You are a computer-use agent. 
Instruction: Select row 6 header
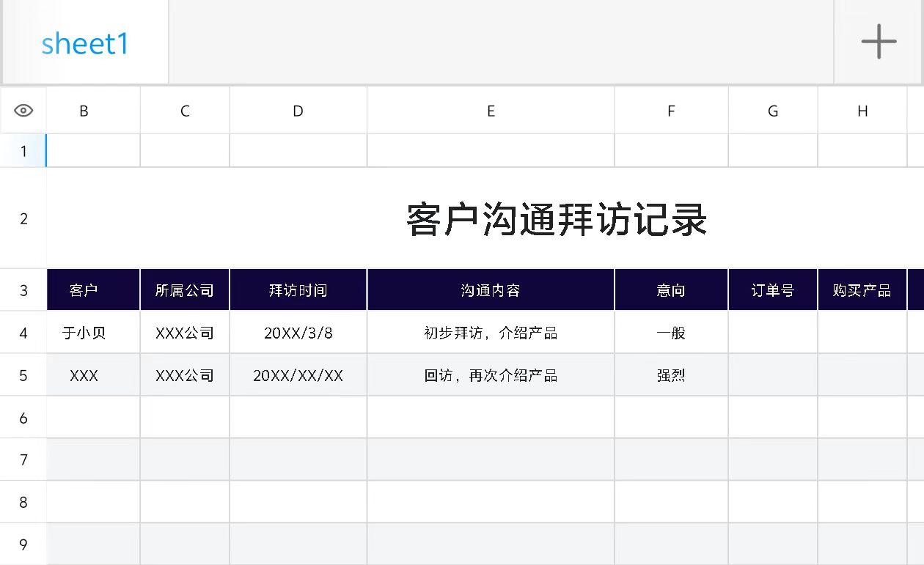pos(23,418)
